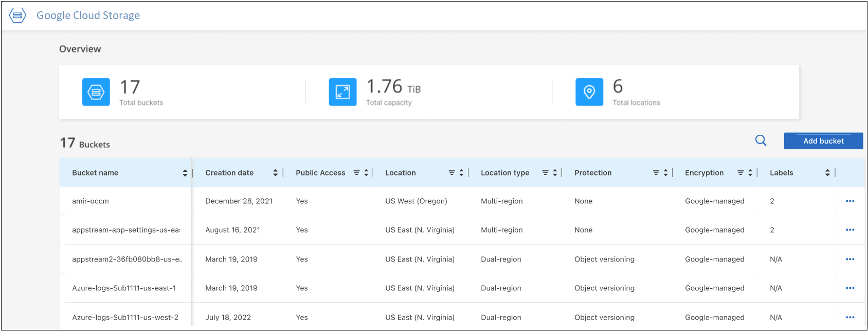Open the appstream2-36fb080bb8 bucket row
This screenshot has height=331, width=868.
[126, 259]
